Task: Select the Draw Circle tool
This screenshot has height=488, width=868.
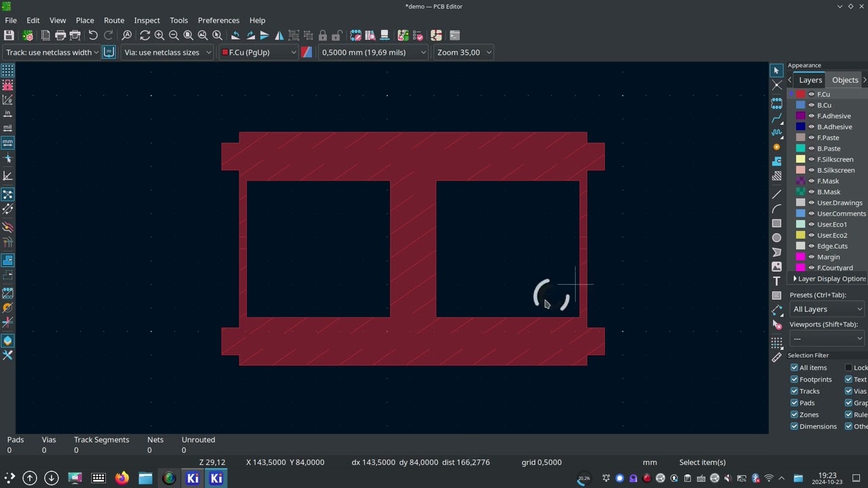Action: click(x=776, y=237)
